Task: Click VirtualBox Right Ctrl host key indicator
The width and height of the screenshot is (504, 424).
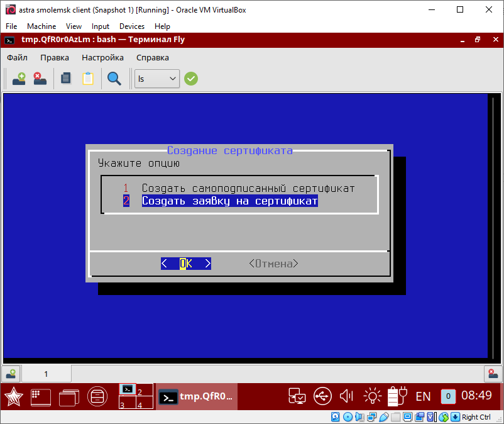Action: click(476, 417)
